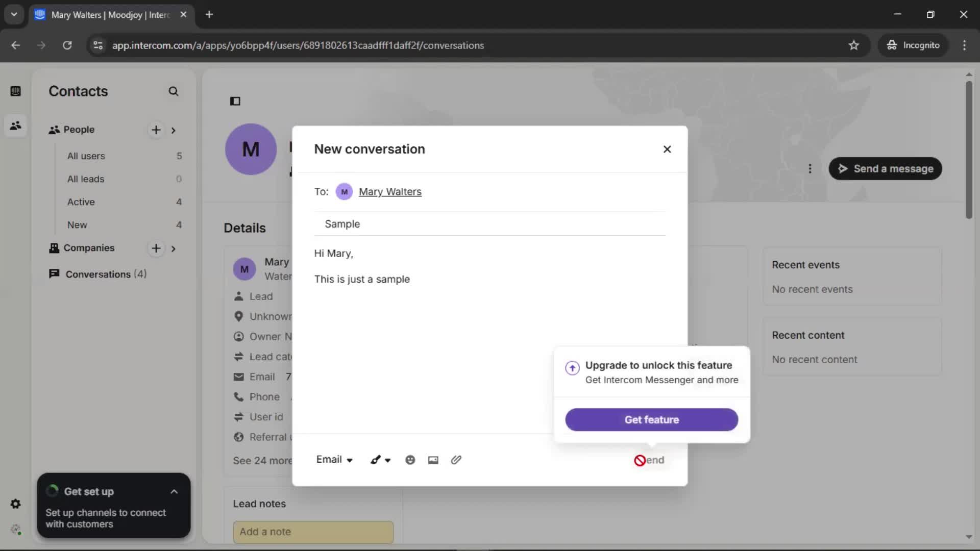
Task: Open Chrome menu three dots
Action: click(x=964, y=45)
